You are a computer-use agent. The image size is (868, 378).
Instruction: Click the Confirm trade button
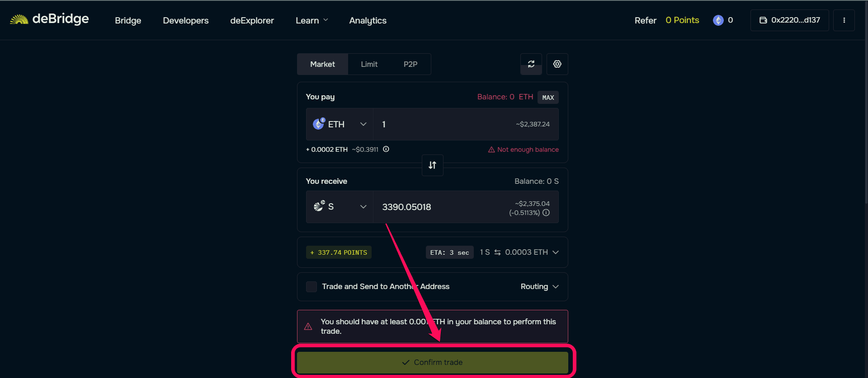click(433, 362)
